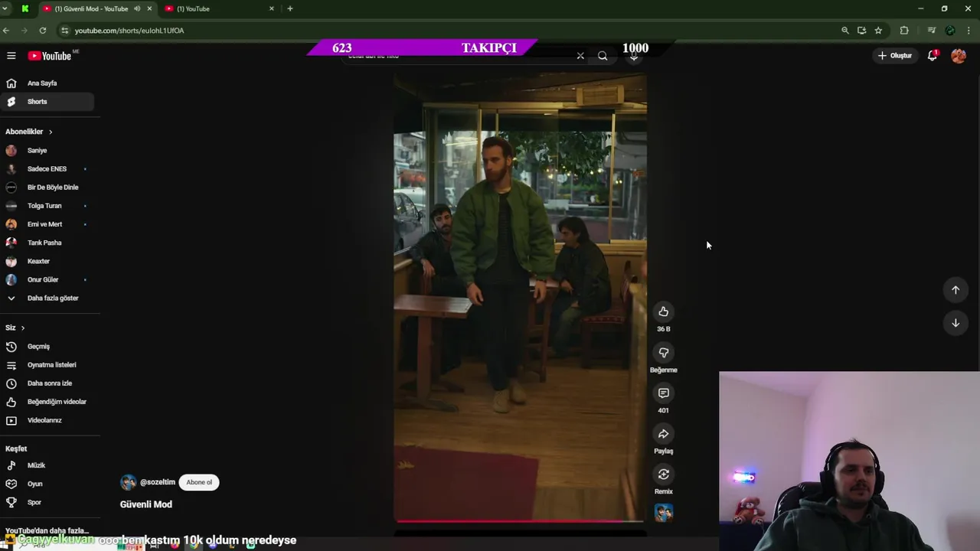Viewport: 980px width, 551px height.
Task: Open the Emi ve Mert channel
Action: coord(47,224)
